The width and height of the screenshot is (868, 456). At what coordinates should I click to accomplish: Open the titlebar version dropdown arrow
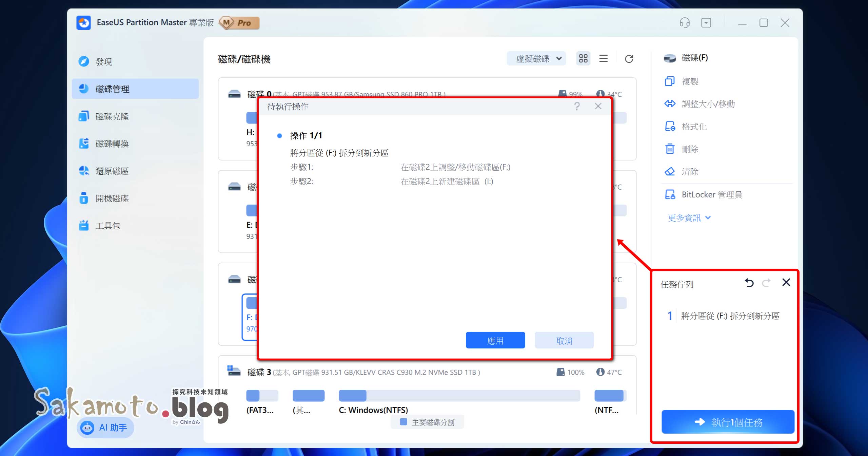pyautogui.click(x=707, y=23)
